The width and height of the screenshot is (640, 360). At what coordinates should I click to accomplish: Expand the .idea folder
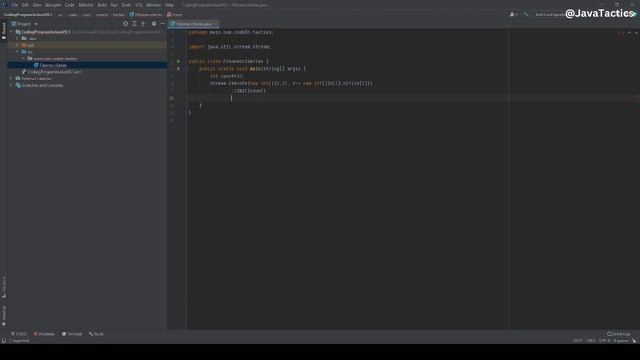18,38
